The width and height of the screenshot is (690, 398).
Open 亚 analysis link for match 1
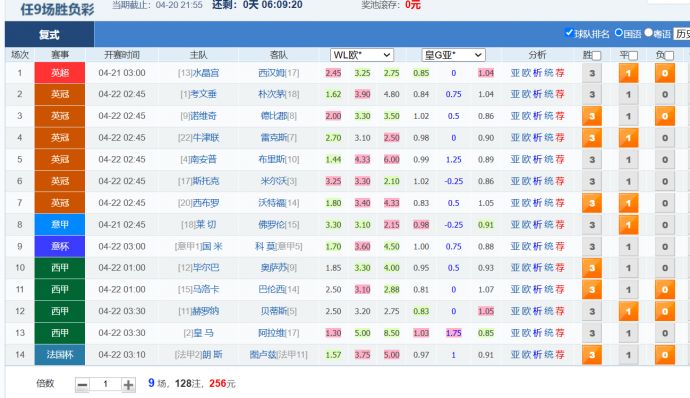coord(515,73)
